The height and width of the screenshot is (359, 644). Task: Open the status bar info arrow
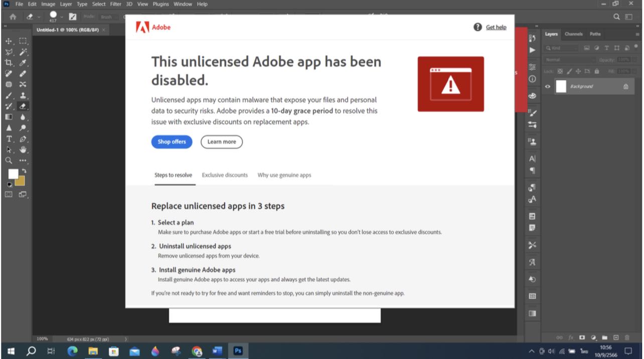[125, 339]
